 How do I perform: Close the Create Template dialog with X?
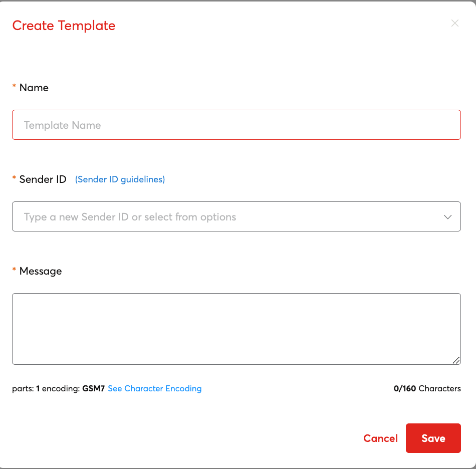coord(455,23)
